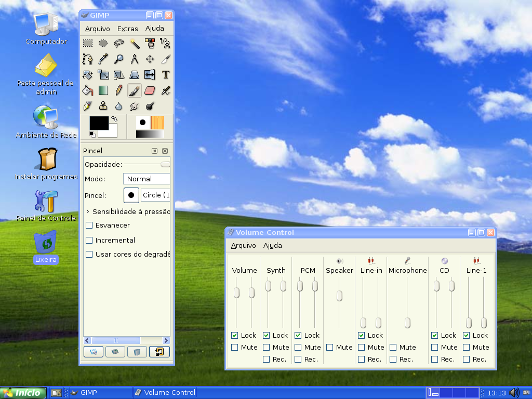
Task: Enable Rec. for the Microphone channel
Action: tap(393, 359)
